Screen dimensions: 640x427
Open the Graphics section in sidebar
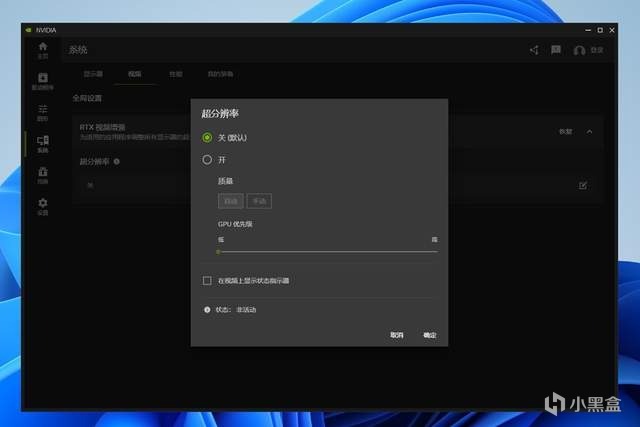pos(43,113)
